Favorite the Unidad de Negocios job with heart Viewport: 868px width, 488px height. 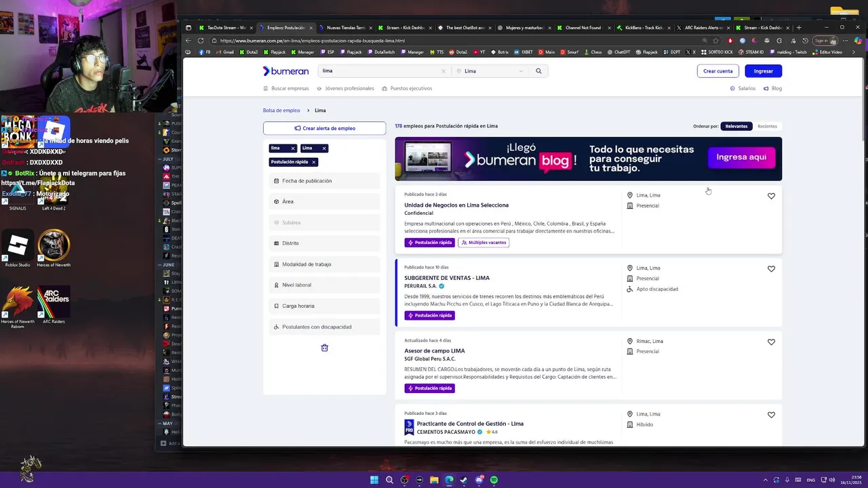771,196
